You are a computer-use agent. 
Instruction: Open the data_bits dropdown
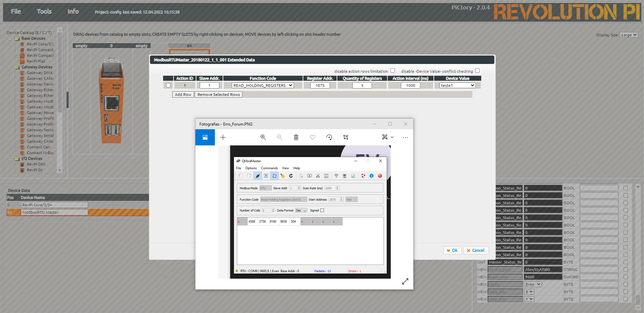tap(529, 292)
